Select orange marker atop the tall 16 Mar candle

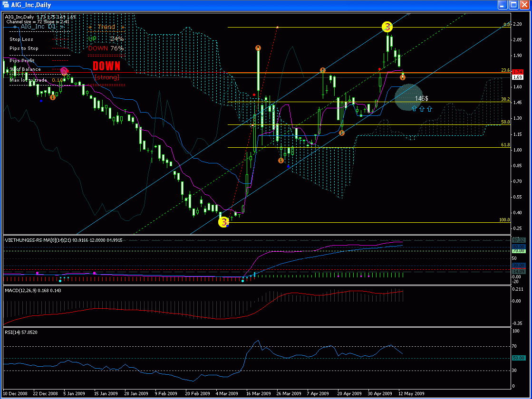pyautogui.click(x=258, y=48)
